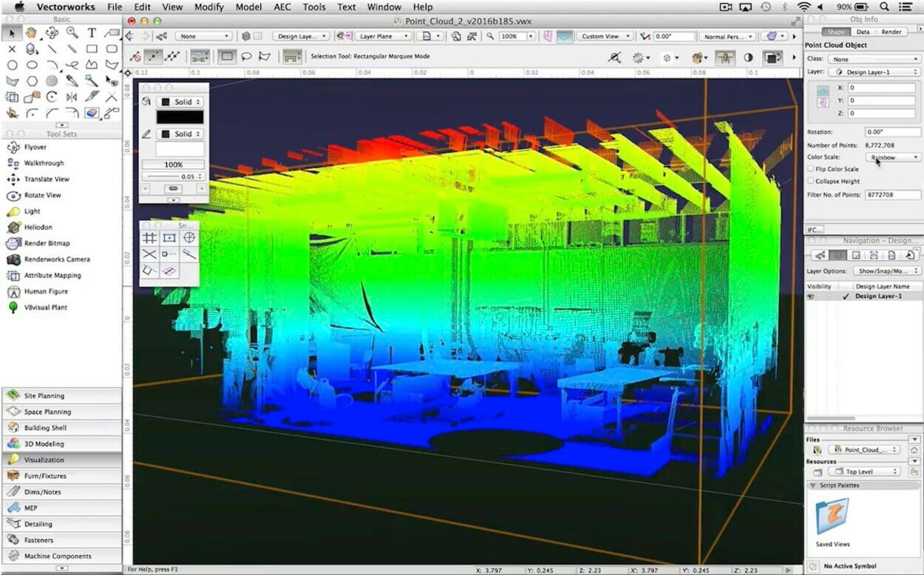Check the Collapse Height option
Screen dimensions: 924x575
(x=811, y=181)
